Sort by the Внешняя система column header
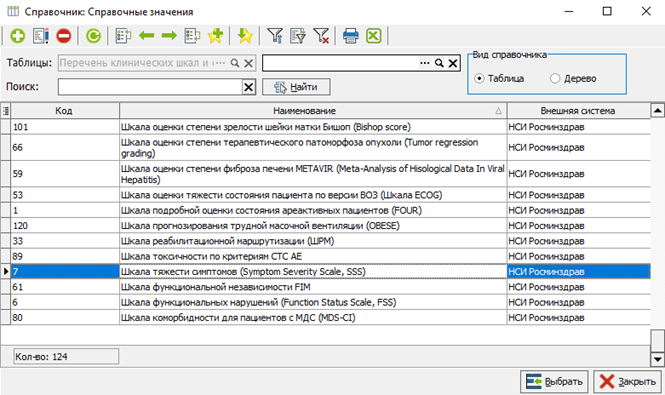Screen dimensions: 665x395 [x=578, y=111]
